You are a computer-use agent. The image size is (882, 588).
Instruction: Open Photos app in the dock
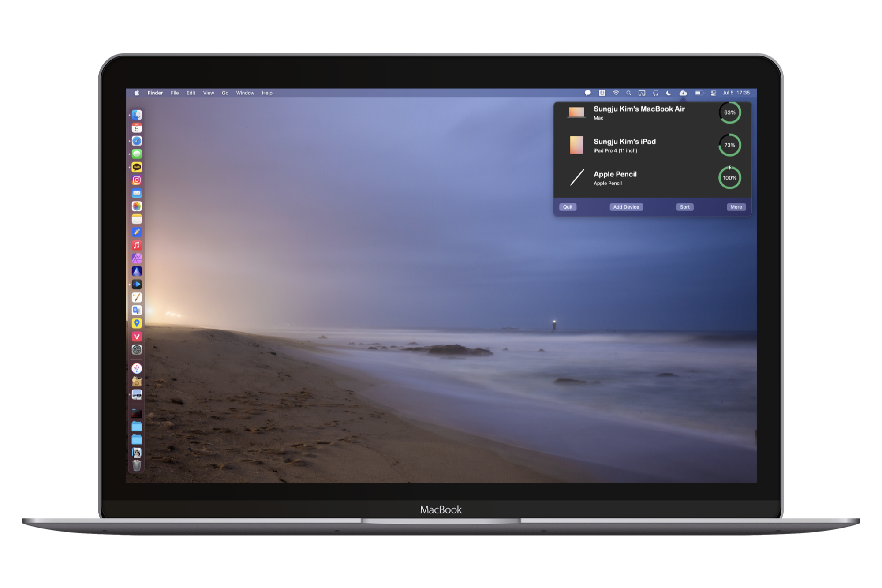pos(137,206)
